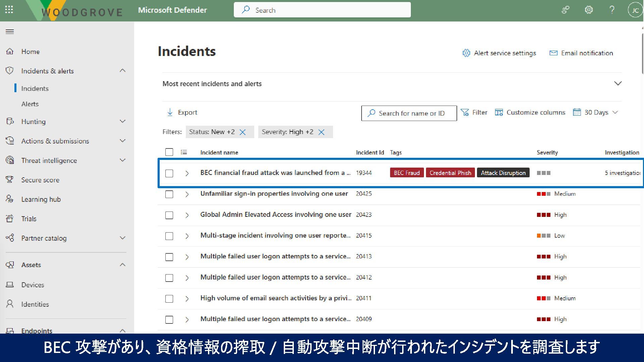Click the hamburger navigation menu icon
The width and height of the screenshot is (644, 362).
click(x=10, y=32)
